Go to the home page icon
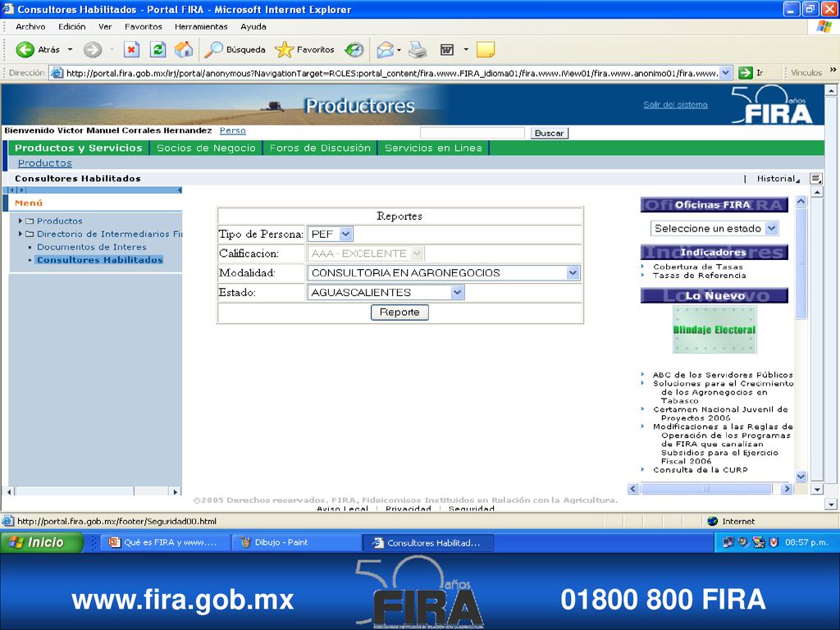This screenshot has height=630, width=840. [x=184, y=50]
